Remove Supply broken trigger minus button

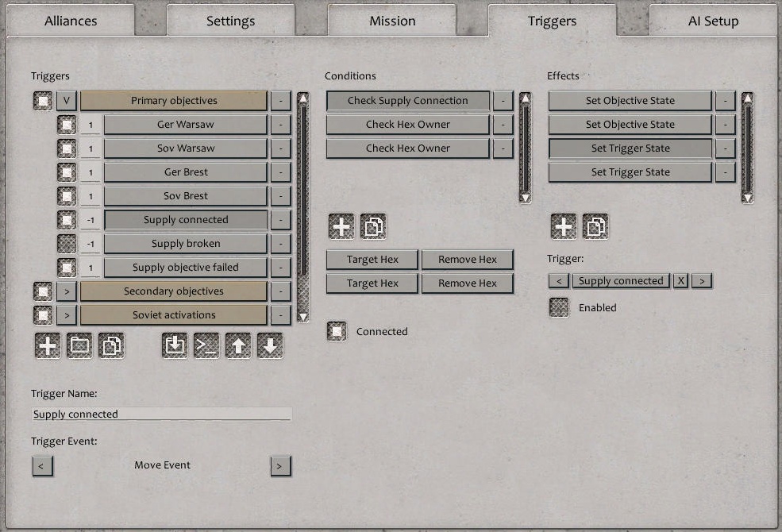[281, 244]
